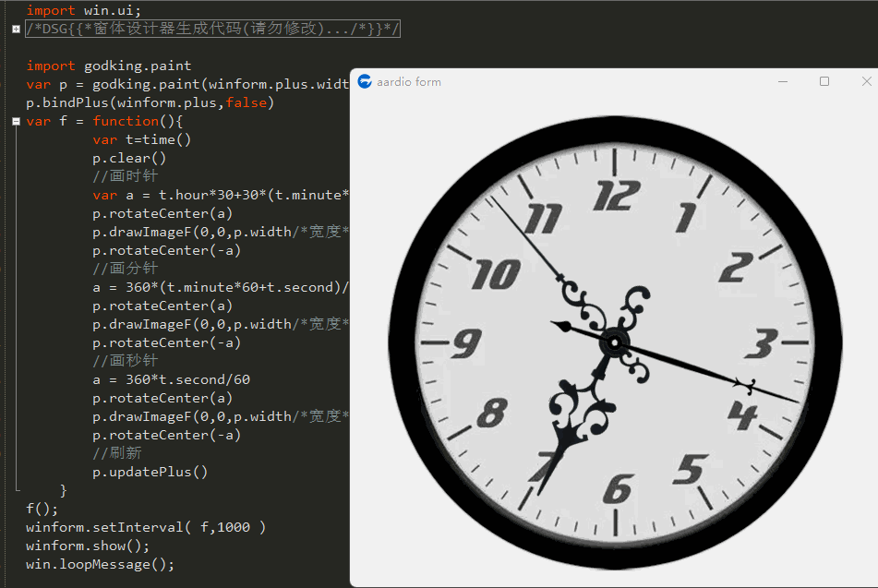Click the number 12 on clock face
Image resolution: width=878 pixels, height=588 pixels.
[x=617, y=196]
